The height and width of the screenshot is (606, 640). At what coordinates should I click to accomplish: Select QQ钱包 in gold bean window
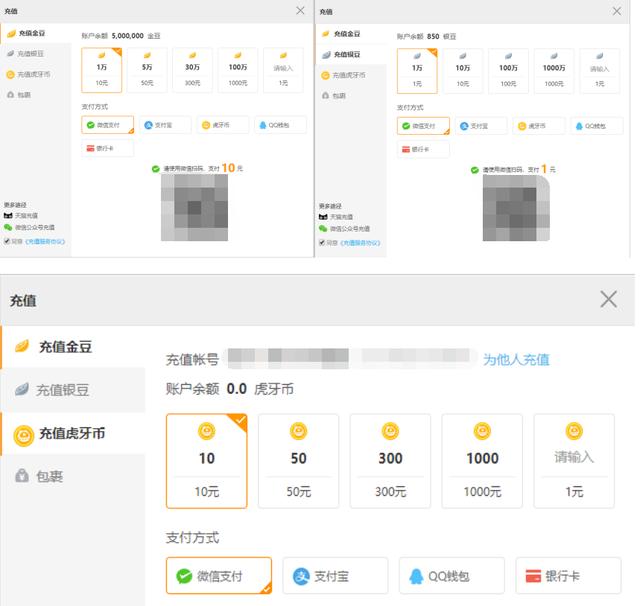[280, 125]
